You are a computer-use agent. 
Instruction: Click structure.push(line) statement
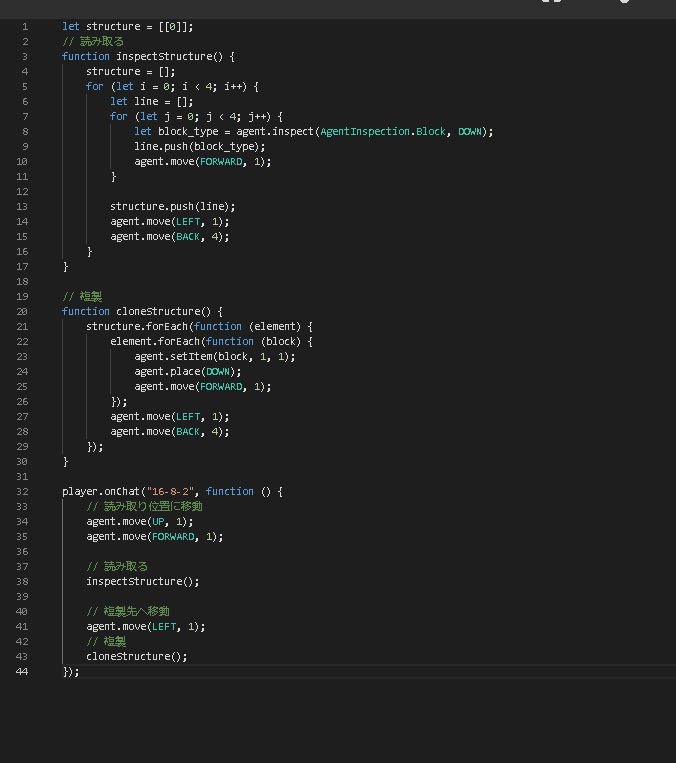coord(172,206)
